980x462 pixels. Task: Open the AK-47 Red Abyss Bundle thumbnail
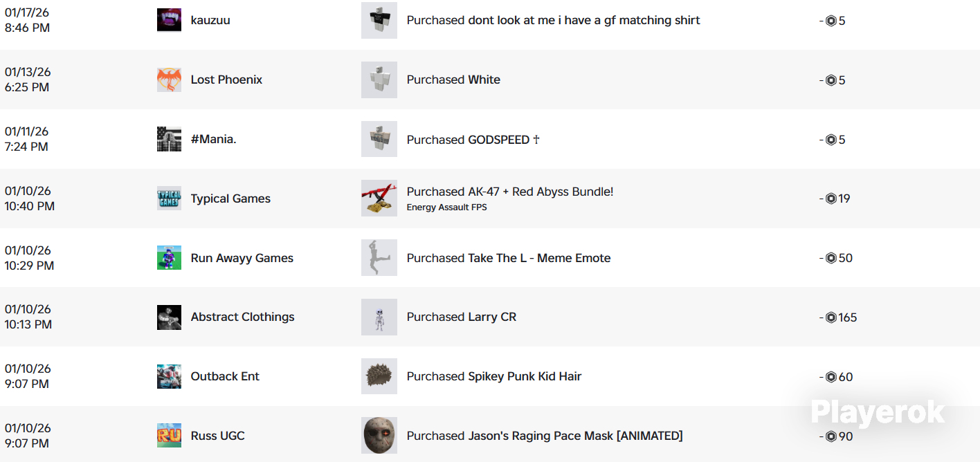(379, 198)
